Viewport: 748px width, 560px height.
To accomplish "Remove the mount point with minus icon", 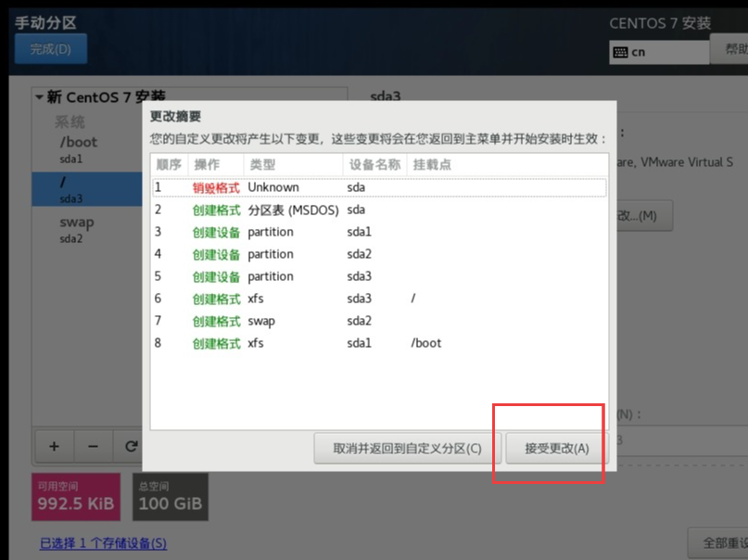I will coord(93,447).
